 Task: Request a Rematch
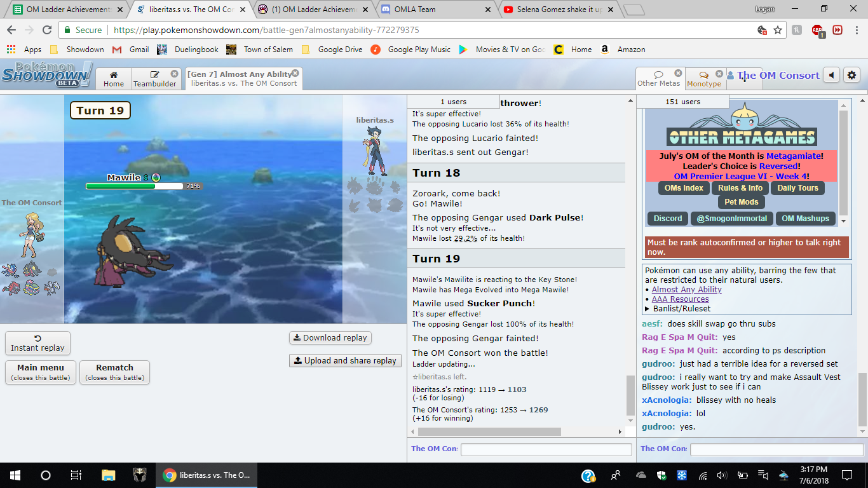(114, 372)
